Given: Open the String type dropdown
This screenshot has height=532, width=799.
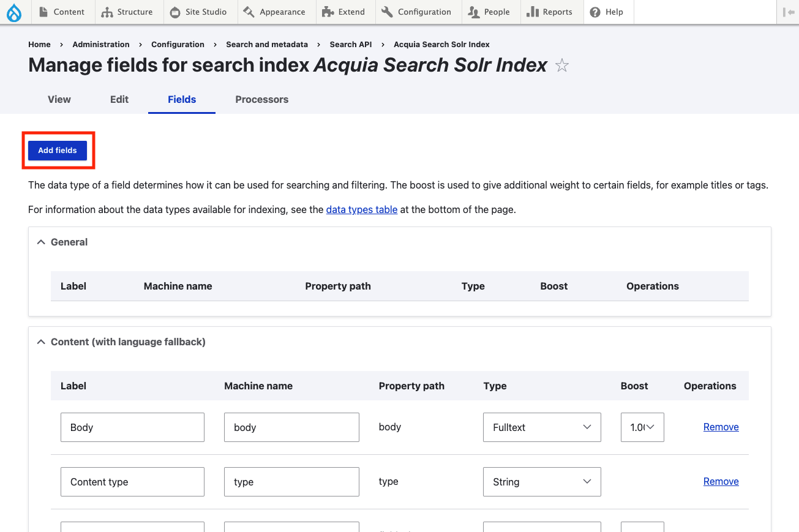Looking at the screenshot, I should tap(542, 482).
